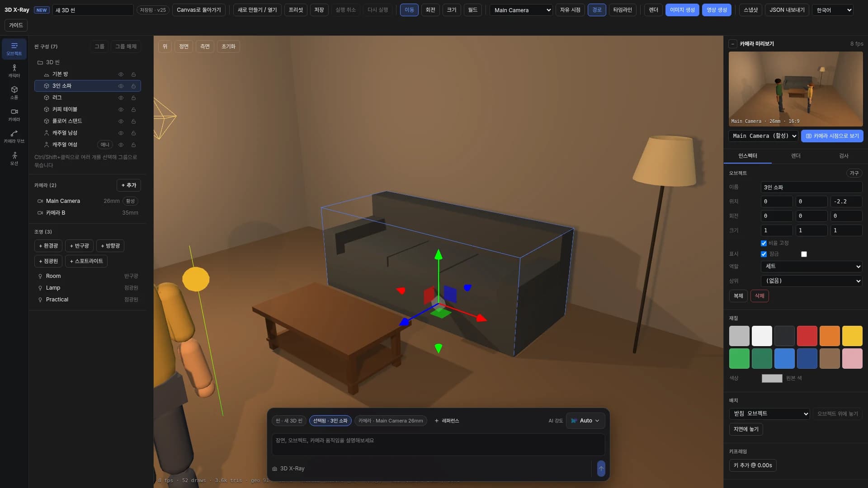Screen dimensions: 868x488
Task: Open the 한국어 language dropdown
Action: point(833,10)
